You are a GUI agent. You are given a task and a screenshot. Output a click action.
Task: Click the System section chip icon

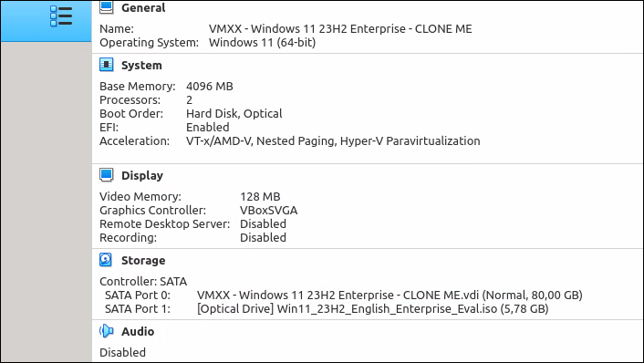(x=107, y=65)
